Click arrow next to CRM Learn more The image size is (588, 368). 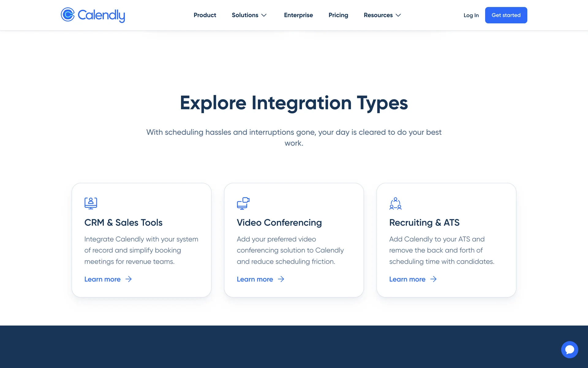tap(129, 279)
